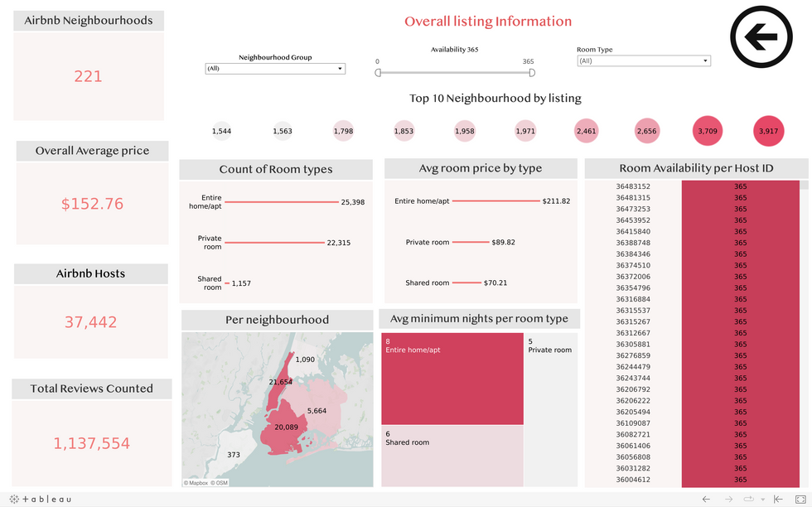Select host ID 36109087 row

(x=693, y=423)
